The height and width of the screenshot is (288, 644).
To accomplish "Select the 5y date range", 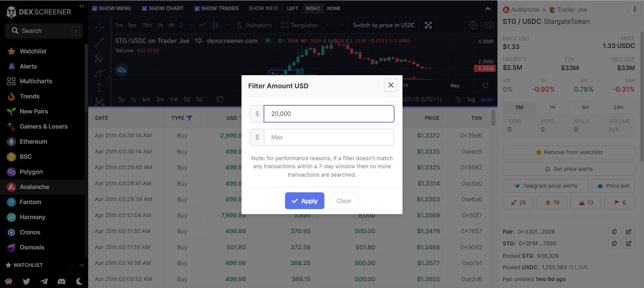I will tap(121, 99).
